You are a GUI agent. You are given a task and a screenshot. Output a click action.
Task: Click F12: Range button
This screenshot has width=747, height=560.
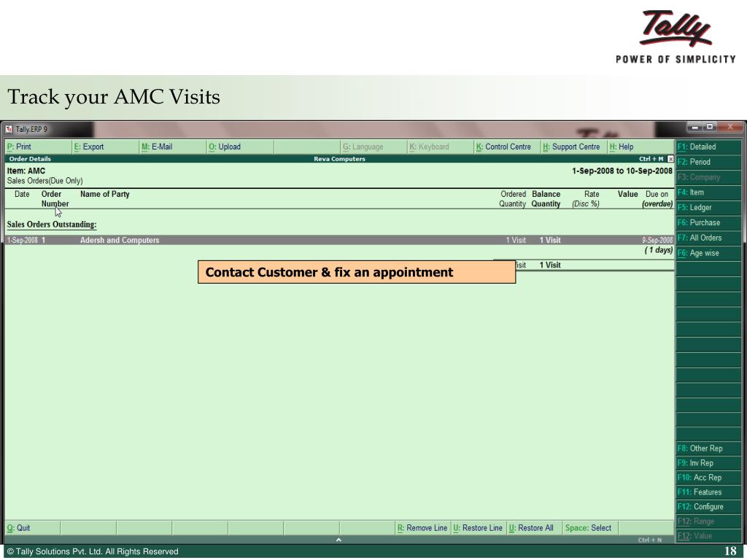click(x=708, y=521)
